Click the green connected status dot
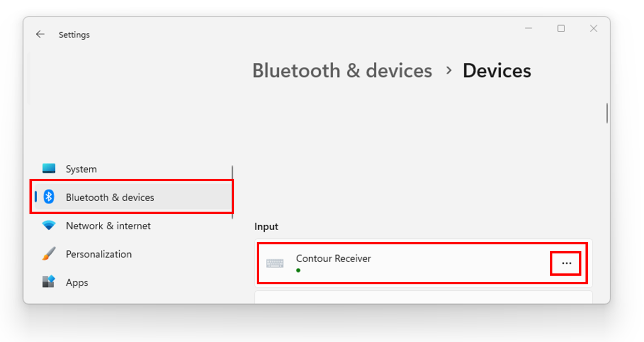The image size is (644, 342). click(298, 270)
